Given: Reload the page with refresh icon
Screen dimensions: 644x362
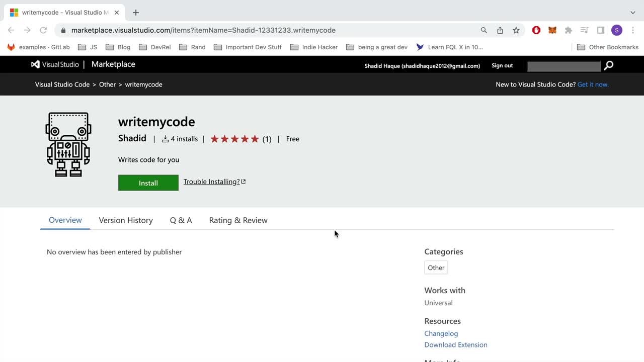Looking at the screenshot, I should pyautogui.click(x=43, y=30).
